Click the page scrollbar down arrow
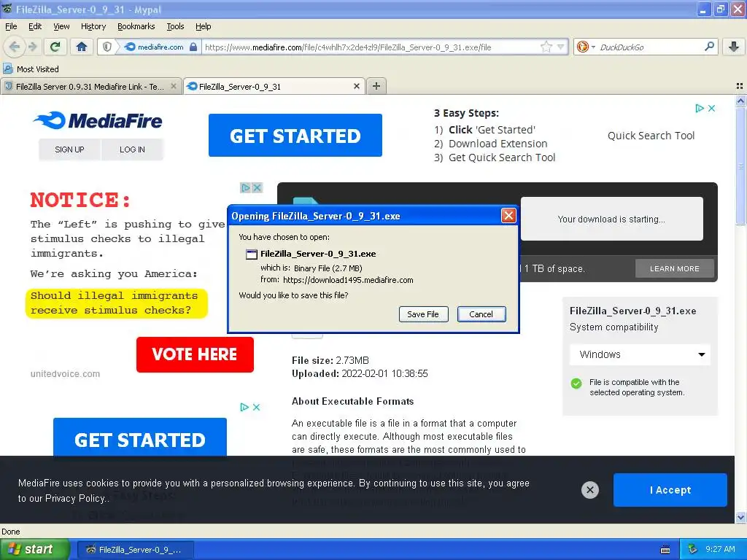Image resolution: width=747 pixels, height=560 pixels. pyautogui.click(x=741, y=518)
